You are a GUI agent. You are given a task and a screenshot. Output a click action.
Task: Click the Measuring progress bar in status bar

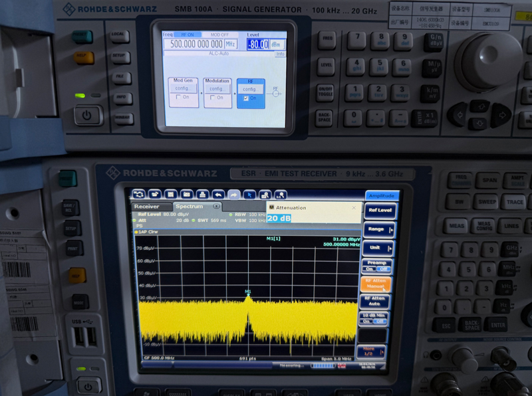[x=323, y=365]
